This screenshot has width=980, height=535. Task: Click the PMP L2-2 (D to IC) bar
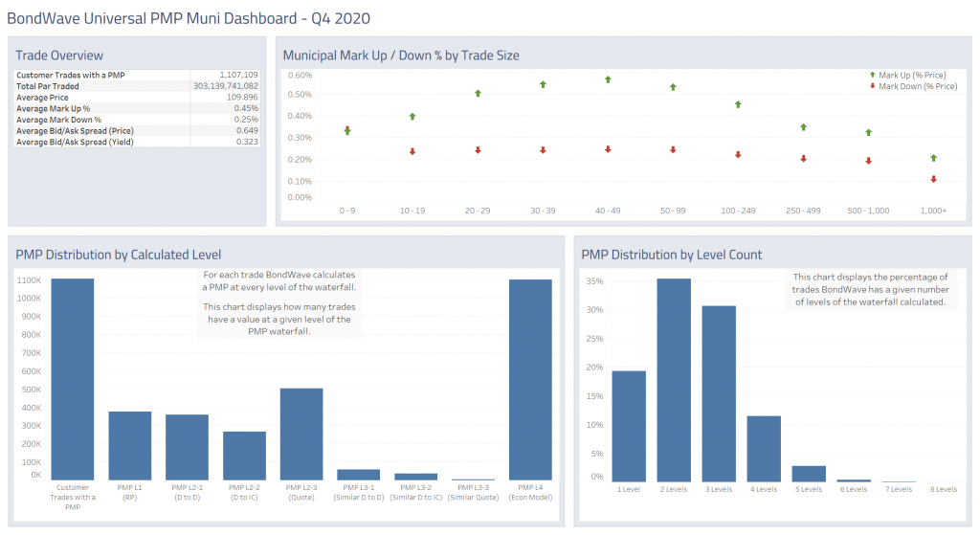tap(244, 456)
